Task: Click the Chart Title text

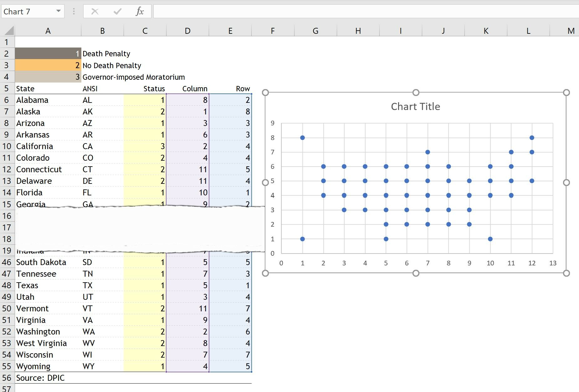Action: coord(415,106)
